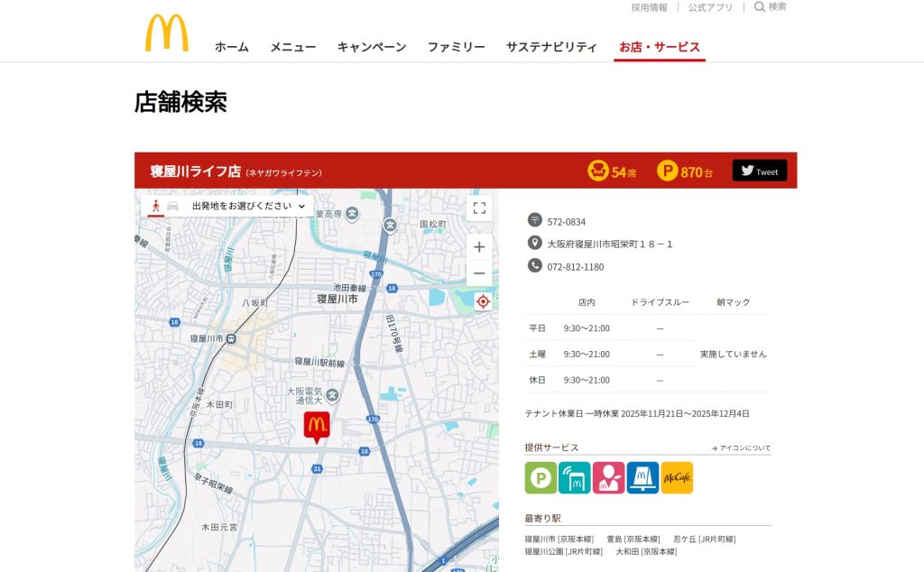Click the McDonald's golden arches logo

[x=167, y=33]
